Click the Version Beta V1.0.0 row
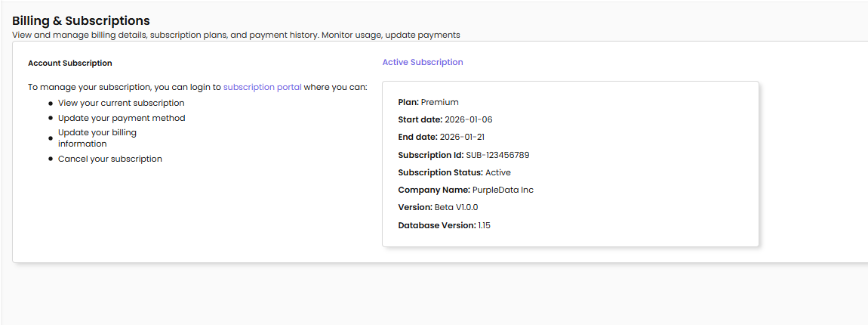Screen dimensions: 868x325 pyautogui.click(x=438, y=207)
